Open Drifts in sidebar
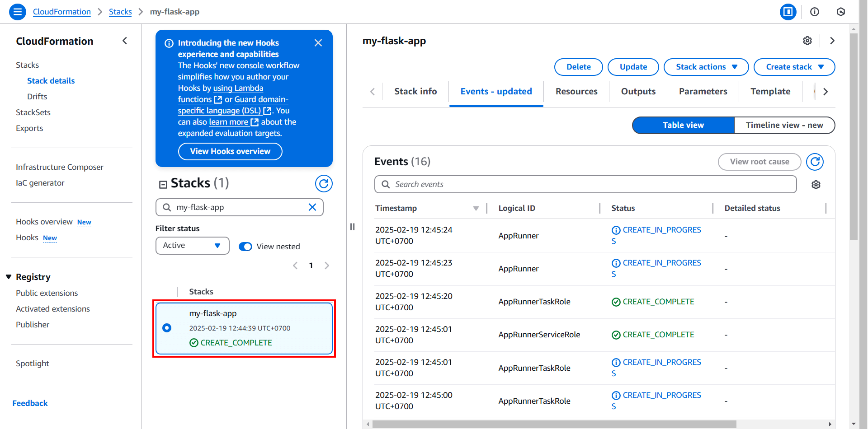The image size is (868, 429). coord(37,97)
